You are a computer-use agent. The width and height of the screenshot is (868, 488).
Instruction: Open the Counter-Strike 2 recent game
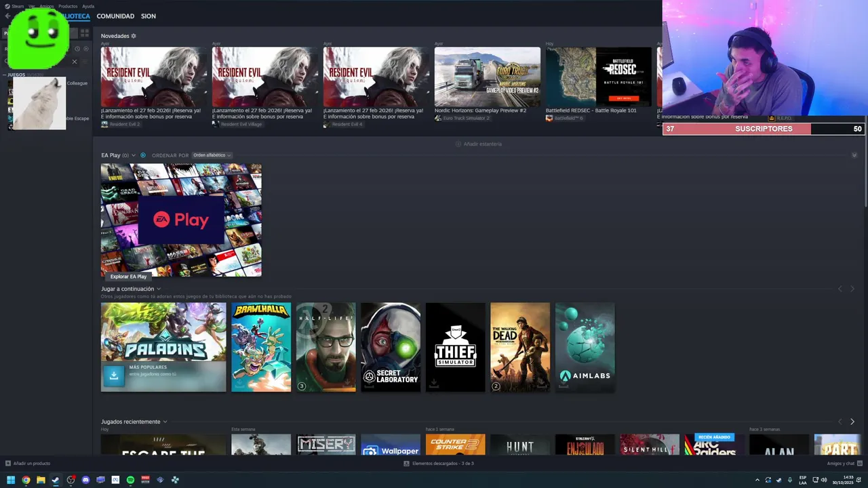click(x=456, y=445)
